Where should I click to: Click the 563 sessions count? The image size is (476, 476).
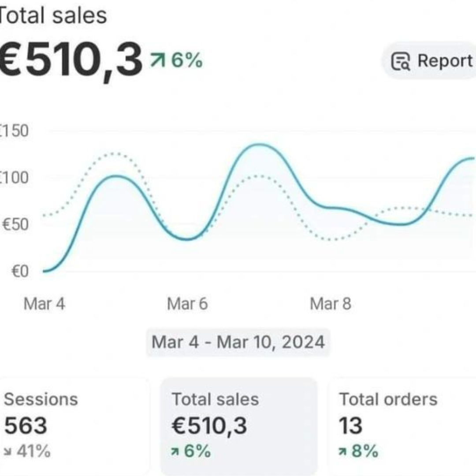26,426
